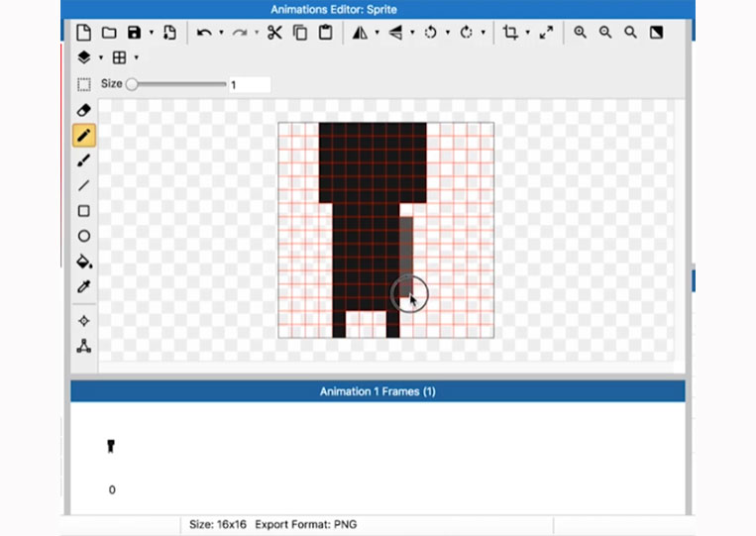This screenshot has width=756, height=536.
Task: Expand rotate counter-clockwise options arrow
Action: coord(448,33)
